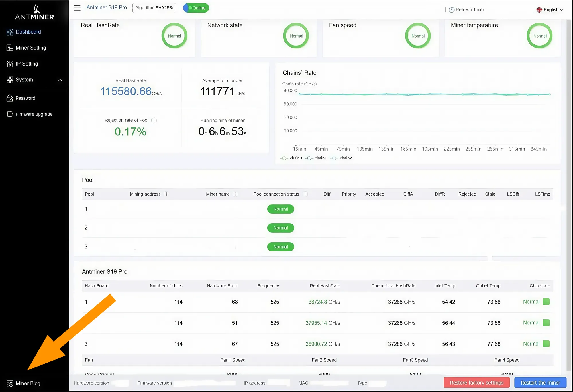
Task: Click green chip state indicator for board 3
Action: tap(546, 344)
